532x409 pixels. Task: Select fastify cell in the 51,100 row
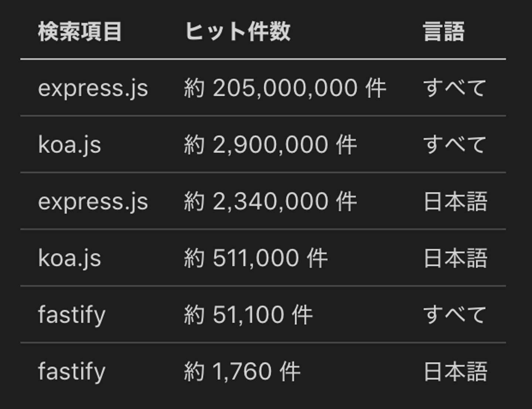(72, 315)
